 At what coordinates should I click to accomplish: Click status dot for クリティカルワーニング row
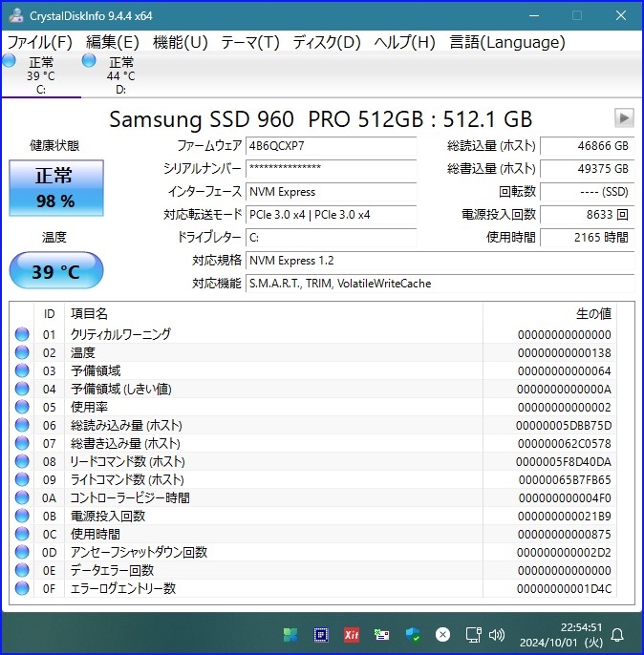[22, 334]
